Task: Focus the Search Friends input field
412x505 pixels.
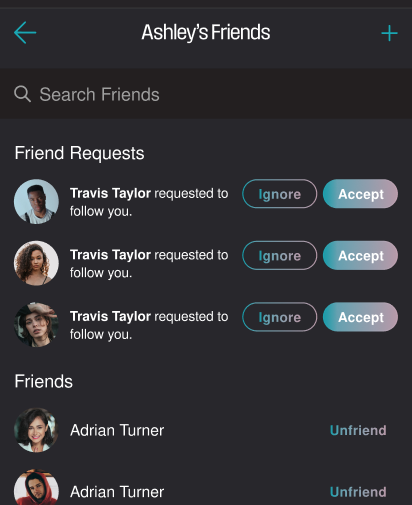Action: pyautogui.click(x=206, y=94)
